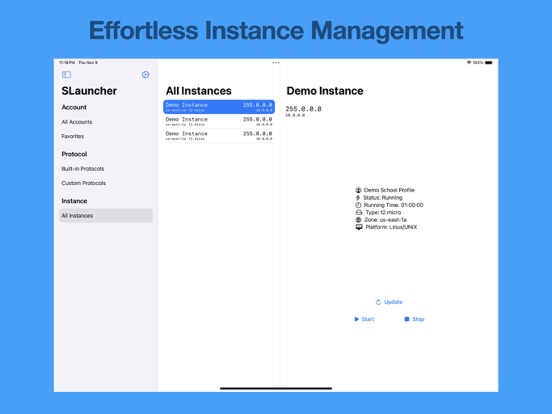Open Favorites in sidebar
This screenshot has height=414, width=552.
[x=73, y=136]
